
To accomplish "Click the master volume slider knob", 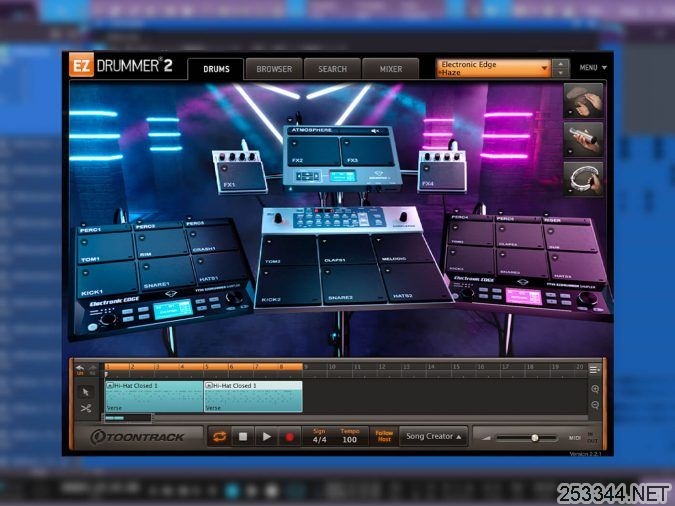I will click(x=535, y=438).
